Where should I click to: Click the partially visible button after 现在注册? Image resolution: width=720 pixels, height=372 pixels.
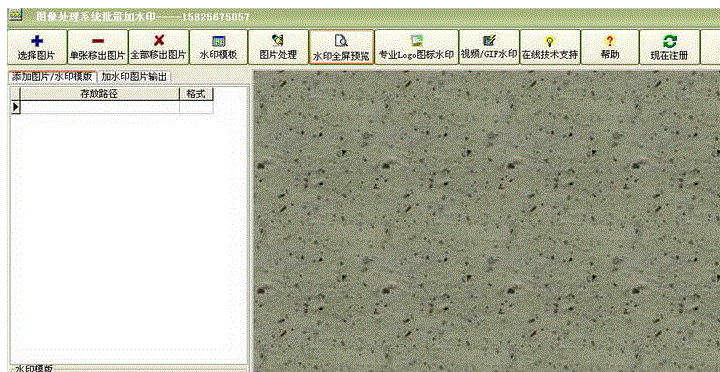pos(710,47)
